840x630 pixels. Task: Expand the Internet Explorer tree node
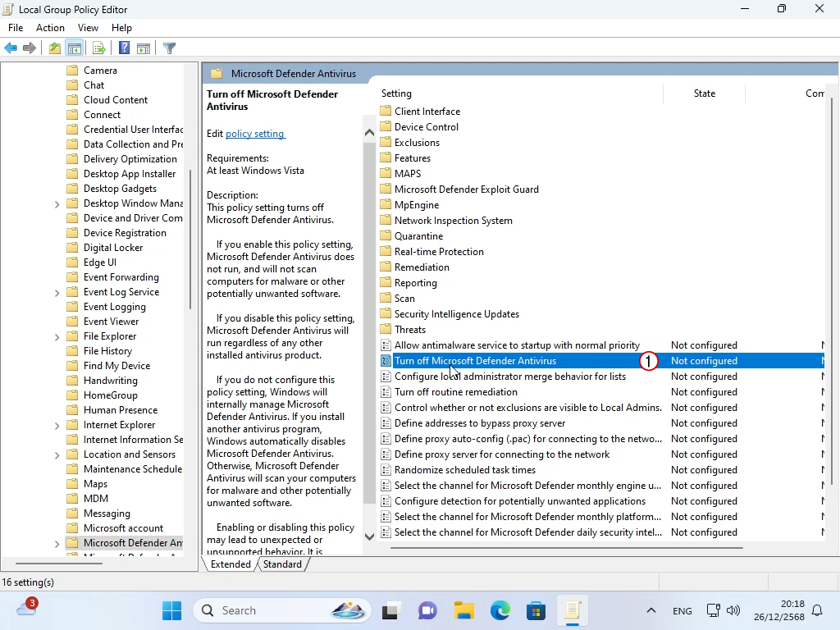click(57, 426)
